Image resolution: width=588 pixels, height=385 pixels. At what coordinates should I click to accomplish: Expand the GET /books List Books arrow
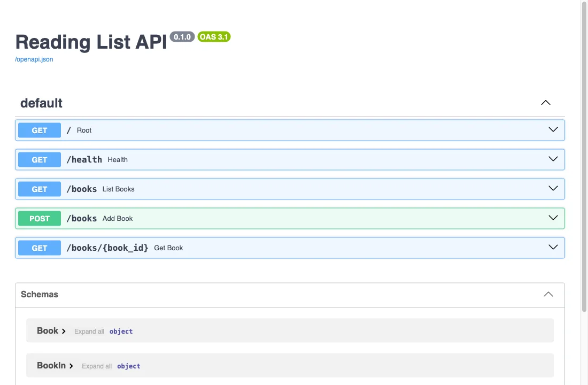553,188
